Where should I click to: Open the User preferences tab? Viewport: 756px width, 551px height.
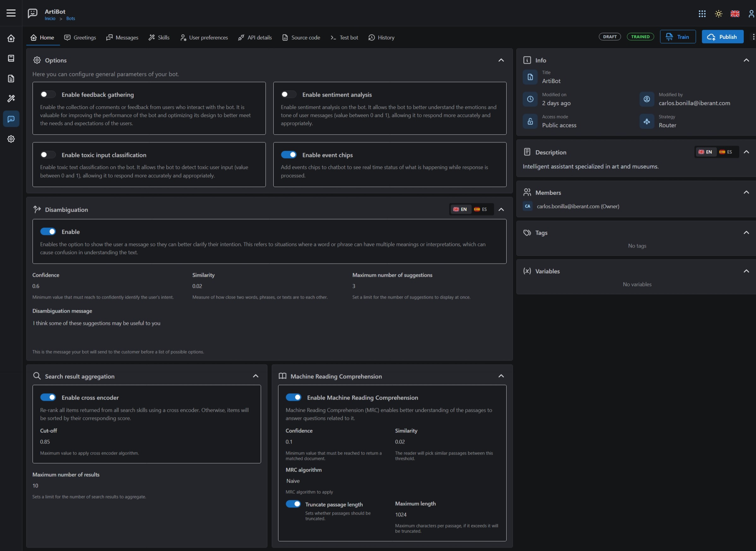pos(204,37)
